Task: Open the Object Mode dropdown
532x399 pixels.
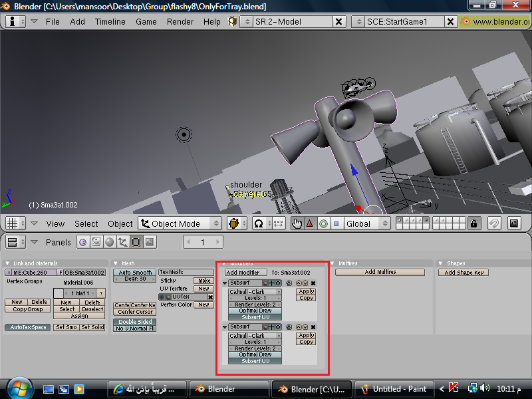Action: (x=180, y=223)
